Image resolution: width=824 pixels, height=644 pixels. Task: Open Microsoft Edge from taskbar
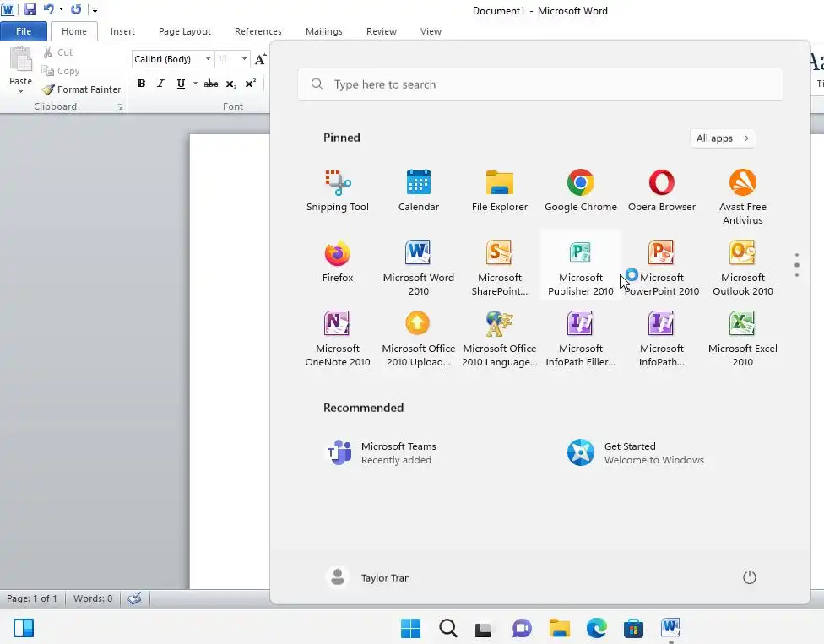(596, 628)
